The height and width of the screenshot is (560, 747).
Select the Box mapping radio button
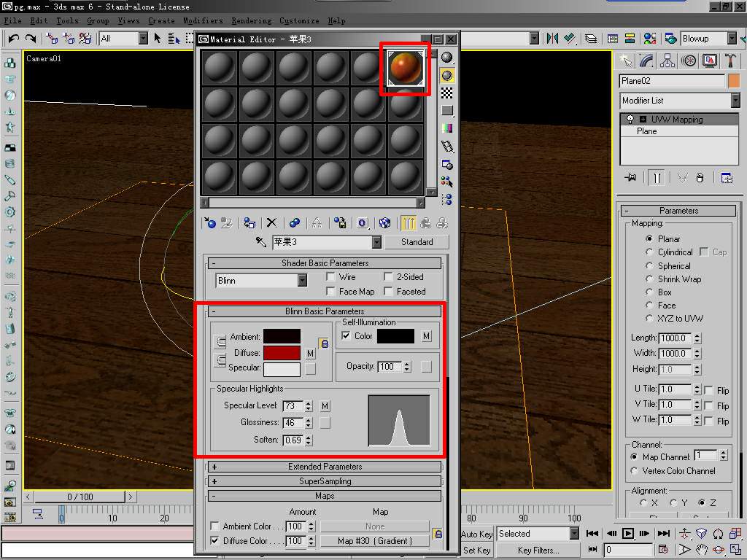pyautogui.click(x=649, y=292)
